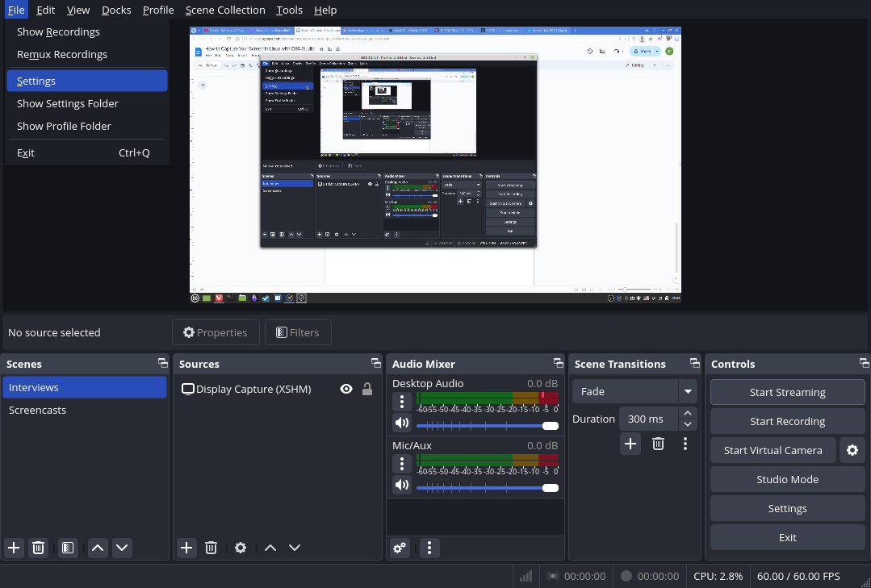
Task: Add a new source with the plus icon
Action: tap(186, 548)
